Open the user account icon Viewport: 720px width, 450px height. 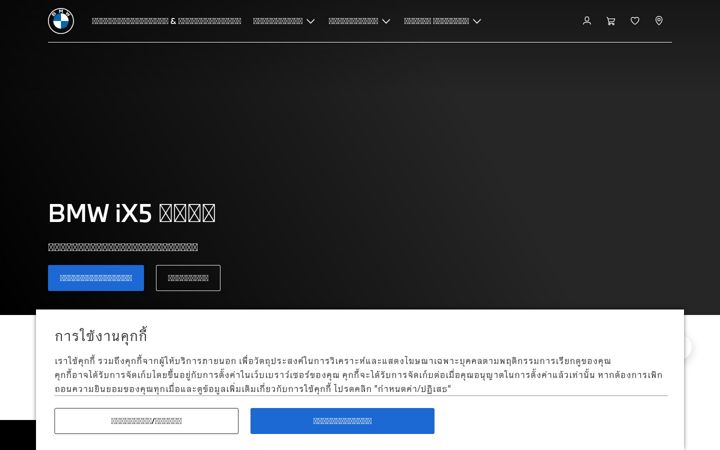click(x=586, y=21)
